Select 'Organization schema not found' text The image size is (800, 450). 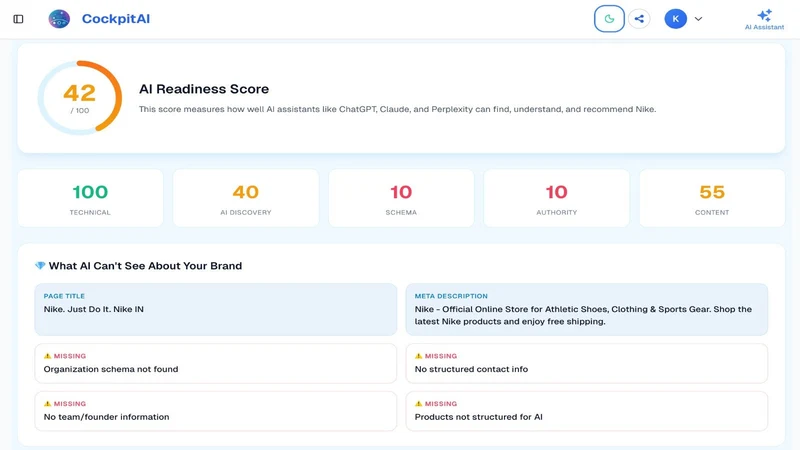[111, 369]
